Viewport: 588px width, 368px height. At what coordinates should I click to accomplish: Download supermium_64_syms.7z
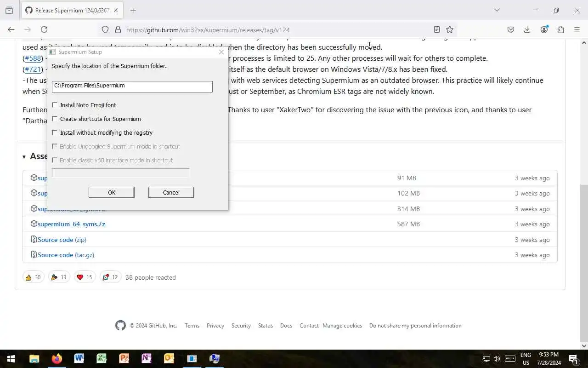[x=71, y=224]
